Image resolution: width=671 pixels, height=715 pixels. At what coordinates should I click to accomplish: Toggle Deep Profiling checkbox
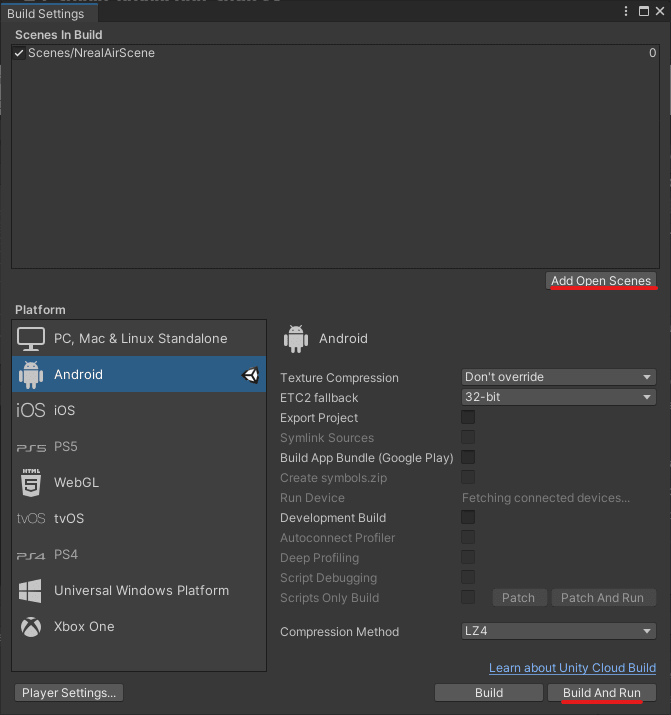click(468, 557)
